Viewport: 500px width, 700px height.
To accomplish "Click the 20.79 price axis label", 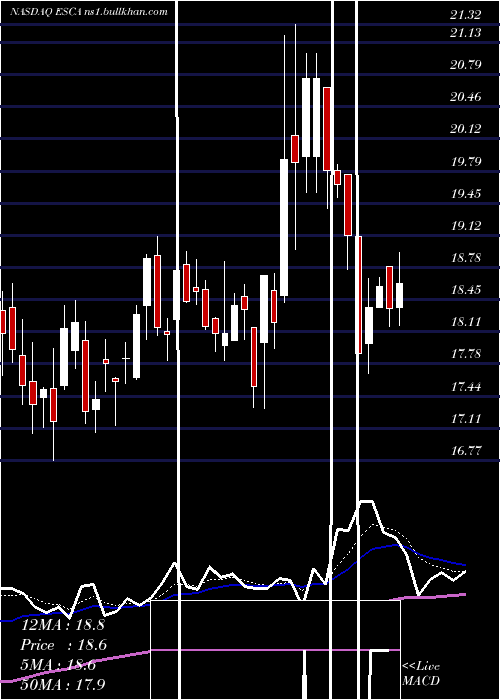I will (x=466, y=65).
